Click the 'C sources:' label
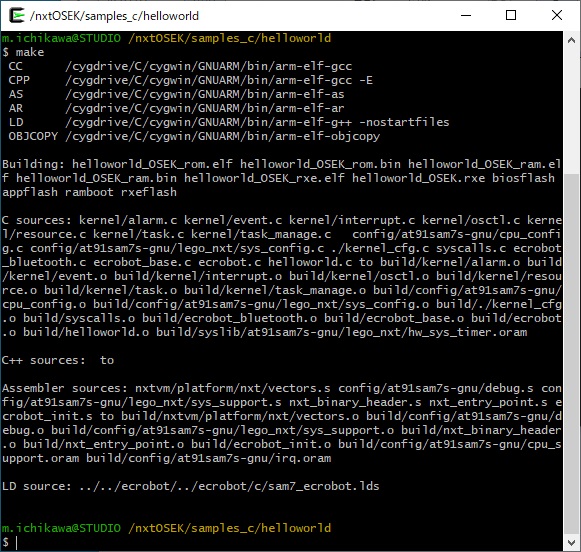This screenshot has height=552, width=581. point(37,220)
